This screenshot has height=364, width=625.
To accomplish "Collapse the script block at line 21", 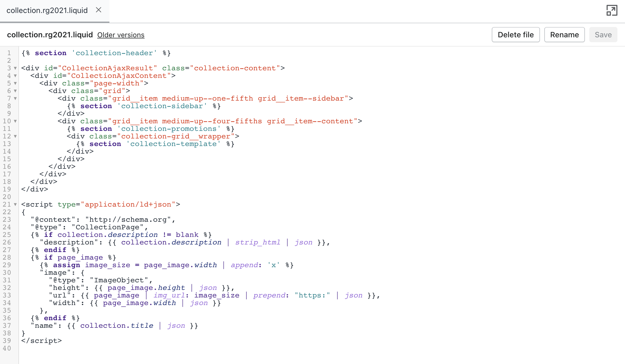I will (15, 204).
